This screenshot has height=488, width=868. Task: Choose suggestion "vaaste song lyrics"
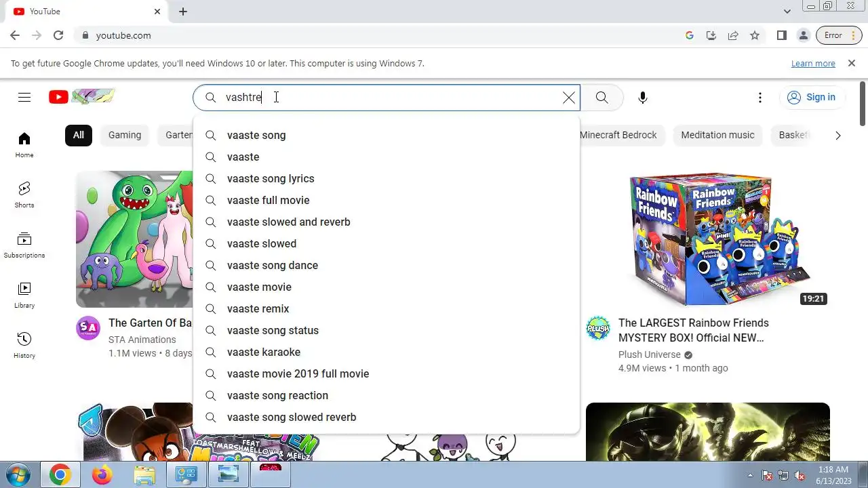coord(387,178)
